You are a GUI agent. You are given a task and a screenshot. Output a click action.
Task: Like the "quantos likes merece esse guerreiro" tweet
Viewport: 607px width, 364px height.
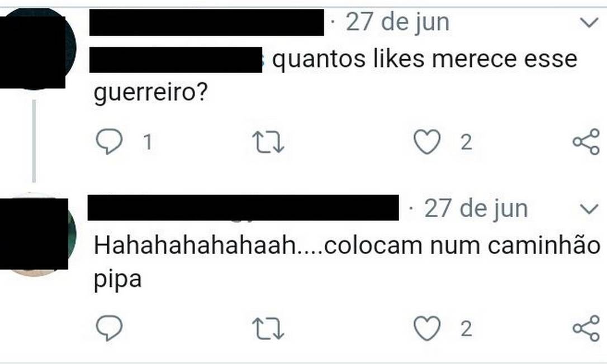coord(427,142)
